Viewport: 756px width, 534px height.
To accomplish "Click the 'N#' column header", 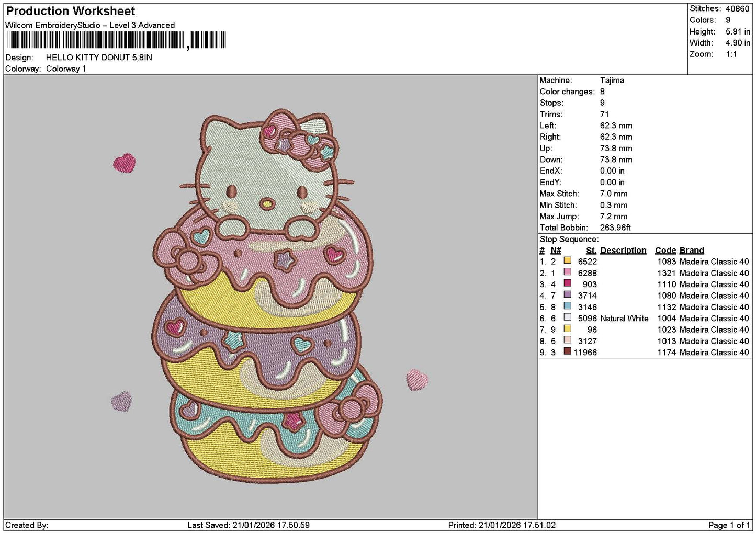I will coord(556,251).
